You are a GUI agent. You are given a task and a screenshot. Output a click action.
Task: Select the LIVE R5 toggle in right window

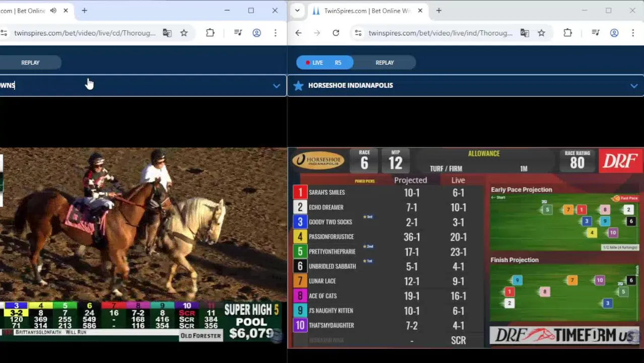325,63
